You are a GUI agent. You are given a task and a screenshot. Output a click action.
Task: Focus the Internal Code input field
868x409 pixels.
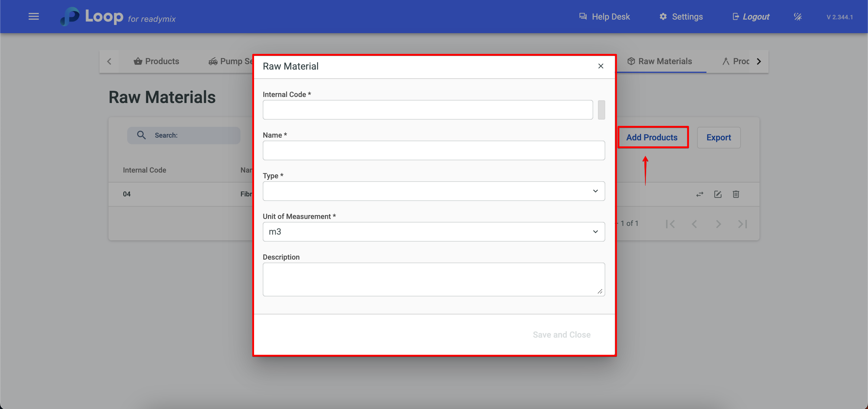[x=427, y=110]
